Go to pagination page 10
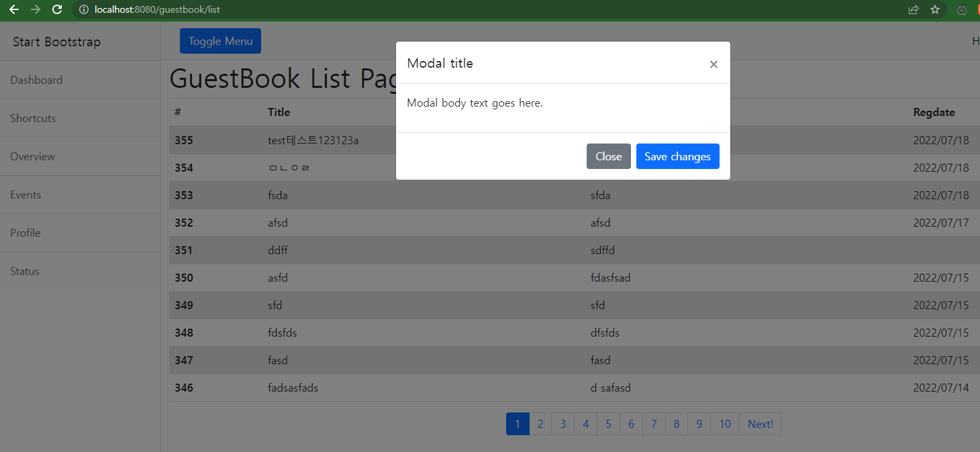The width and height of the screenshot is (980, 452). click(725, 424)
